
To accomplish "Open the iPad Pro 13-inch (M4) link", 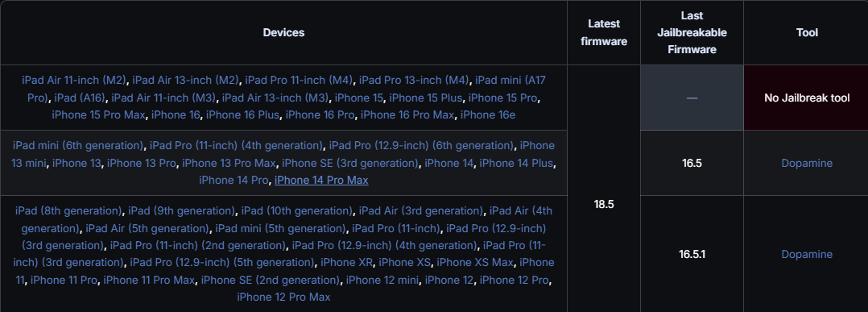I will [x=414, y=80].
